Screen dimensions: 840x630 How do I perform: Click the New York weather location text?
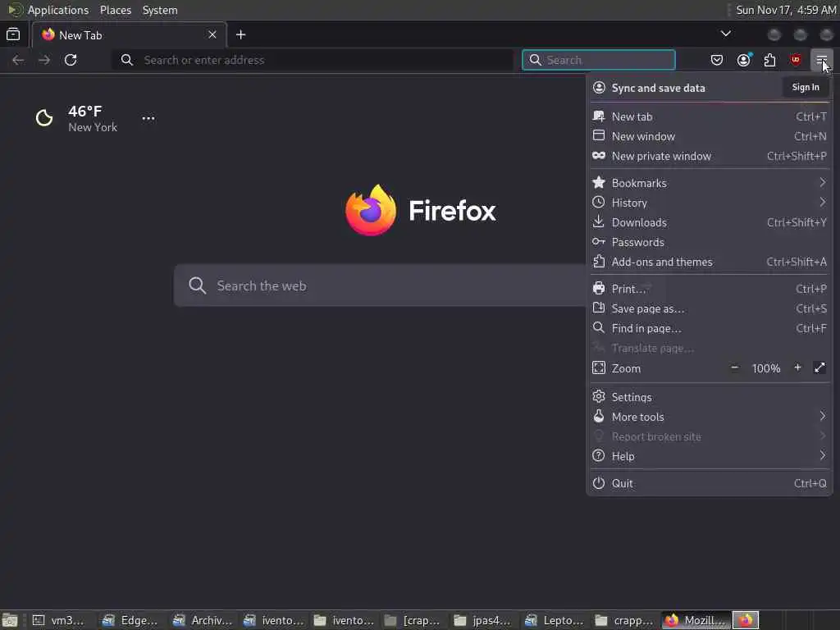(93, 127)
